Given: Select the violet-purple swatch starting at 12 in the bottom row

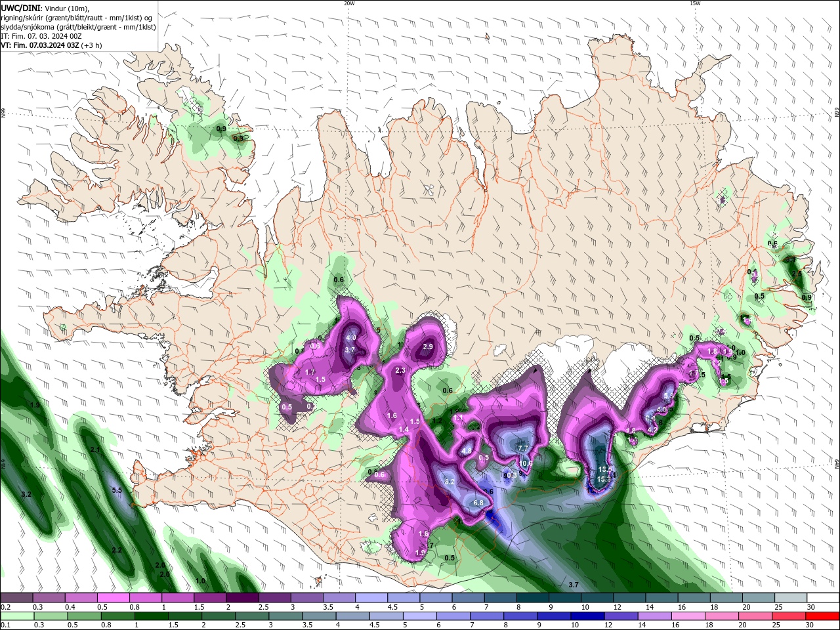Looking at the screenshot, I should 621,616.
